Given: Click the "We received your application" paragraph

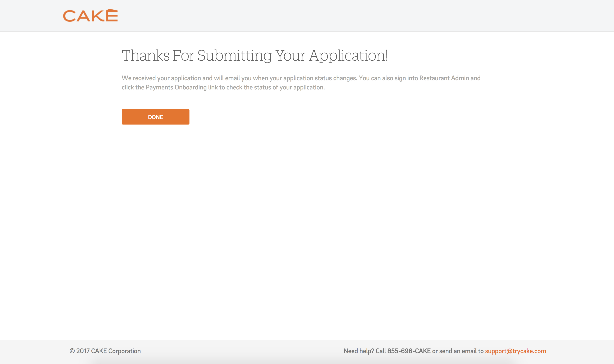Looking at the screenshot, I should [x=301, y=83].
